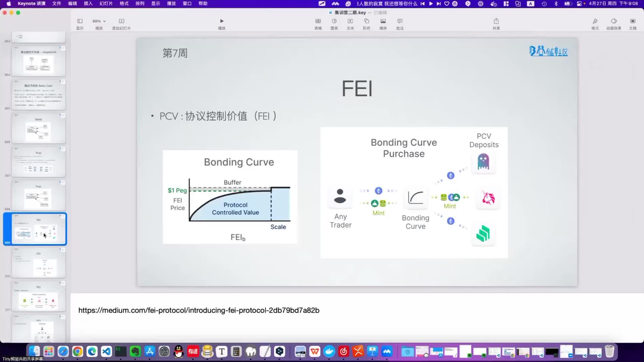Screen dimensions: 644x362
Task: Select slide 367 Frax thumbnail
Action: pos(39,162)
